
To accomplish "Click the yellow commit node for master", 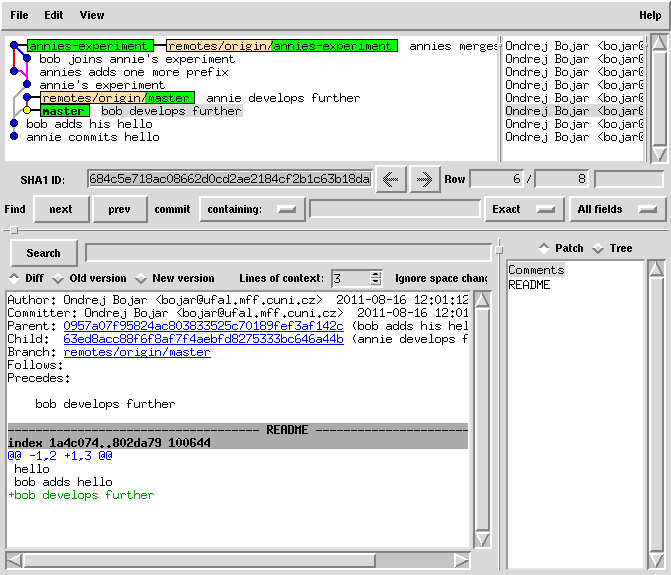I will coord(27,111).
